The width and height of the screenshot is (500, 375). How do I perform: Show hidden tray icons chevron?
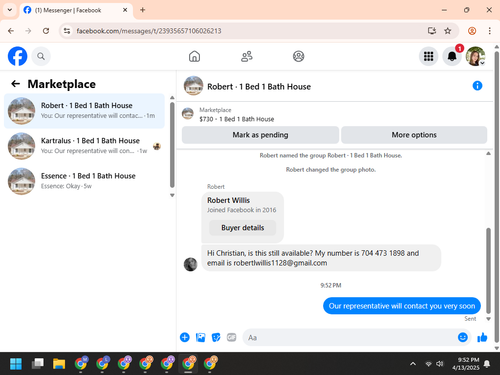pyautogui.click(x=413, y=364)
